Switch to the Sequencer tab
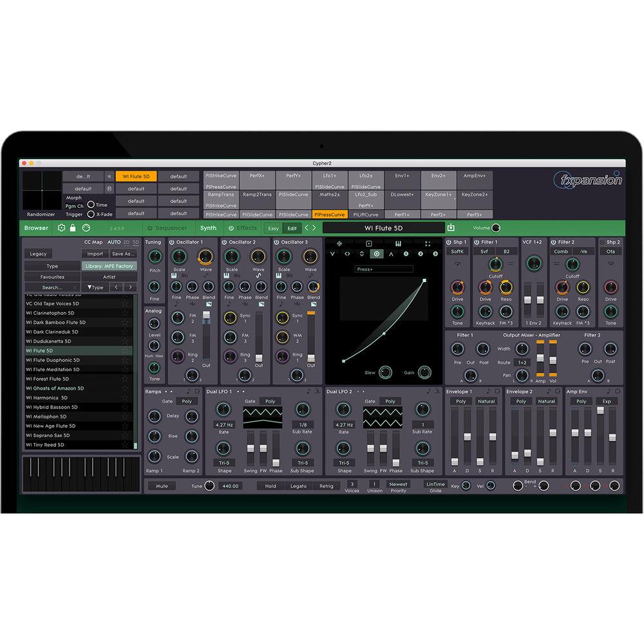The height and width of the screenshot is (644, 644). click(167, 228)
